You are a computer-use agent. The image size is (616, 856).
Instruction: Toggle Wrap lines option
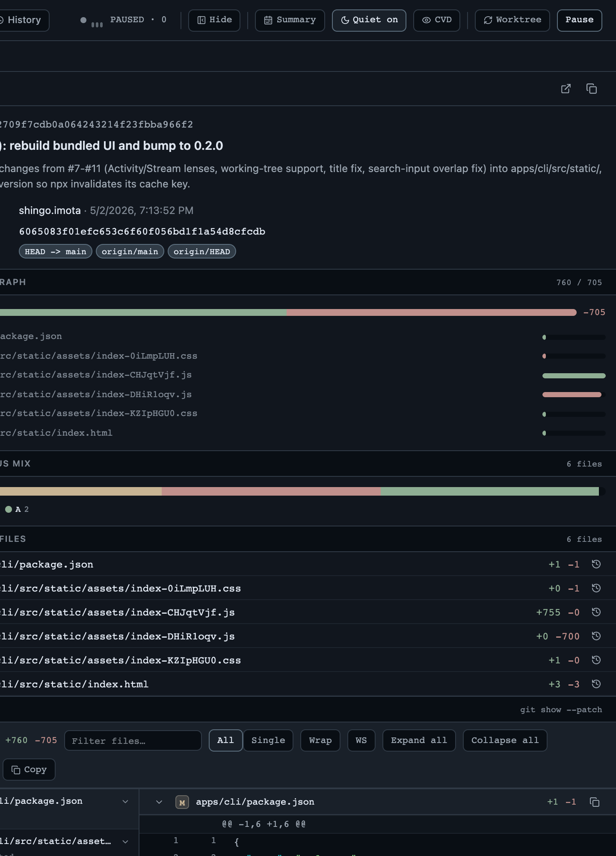[x=320, y=740]
